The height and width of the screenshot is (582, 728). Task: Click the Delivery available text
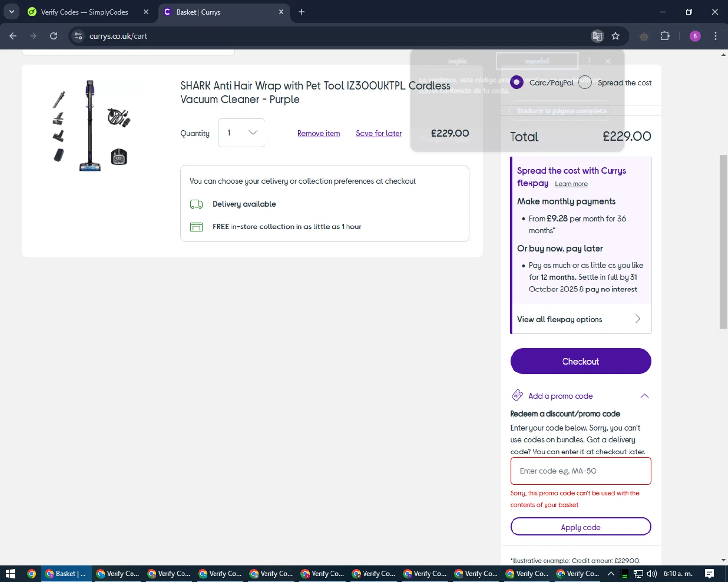tap(244, 204)
